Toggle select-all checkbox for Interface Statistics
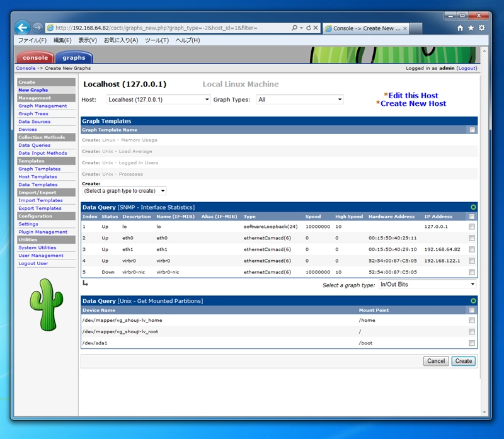 [x=472, y=217]
